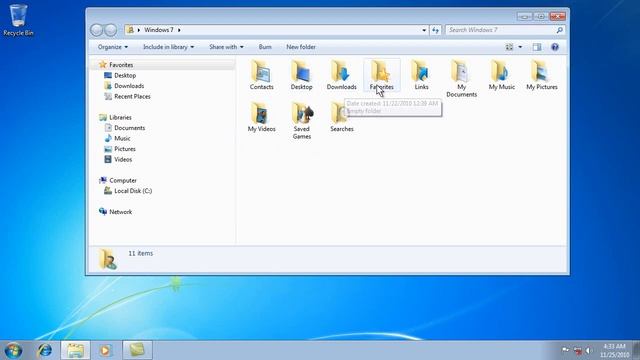The width and height of the screenshot is (640, 360).
Task: Select Network in the navigation pane
Action: [120, 212]
